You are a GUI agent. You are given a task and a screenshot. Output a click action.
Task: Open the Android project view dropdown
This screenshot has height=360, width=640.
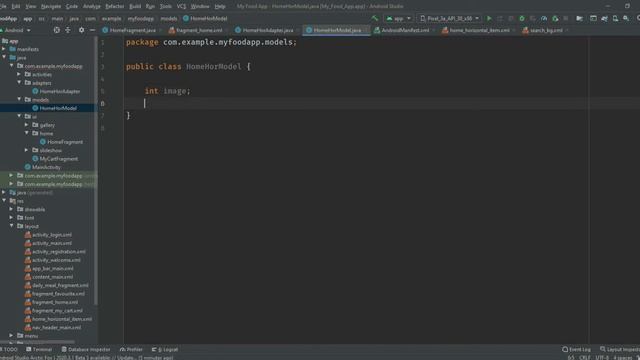(16, 30)
